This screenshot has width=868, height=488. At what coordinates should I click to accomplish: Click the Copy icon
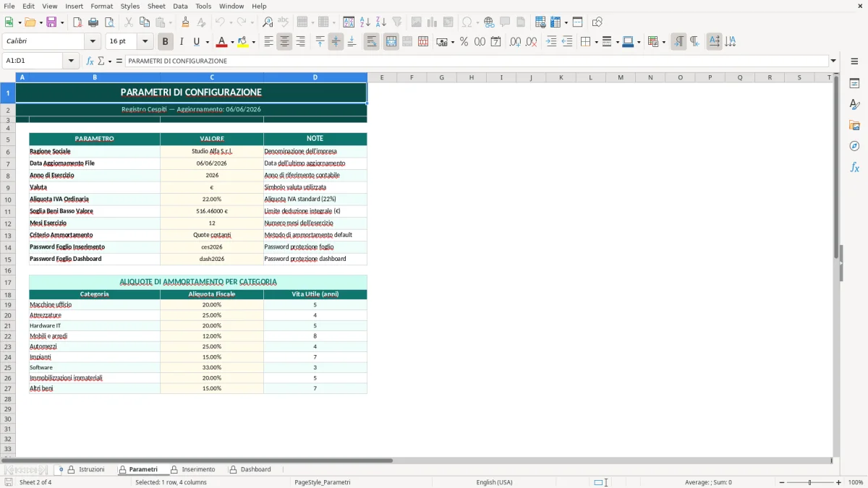(145, 22)
